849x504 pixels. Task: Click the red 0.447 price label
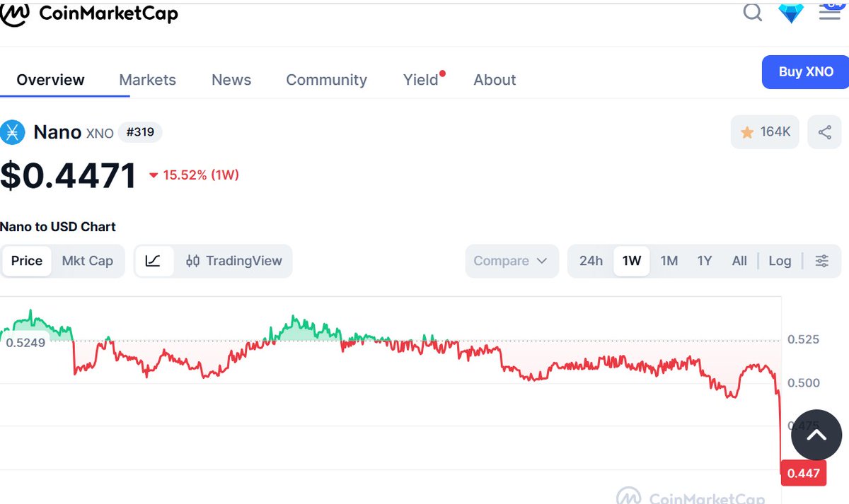tap(803, 473)
